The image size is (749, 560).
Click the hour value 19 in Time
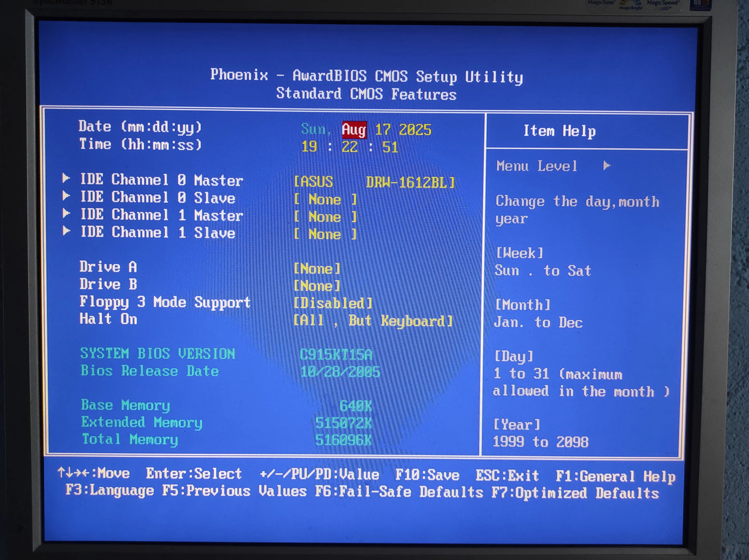[x=309, y=147]
